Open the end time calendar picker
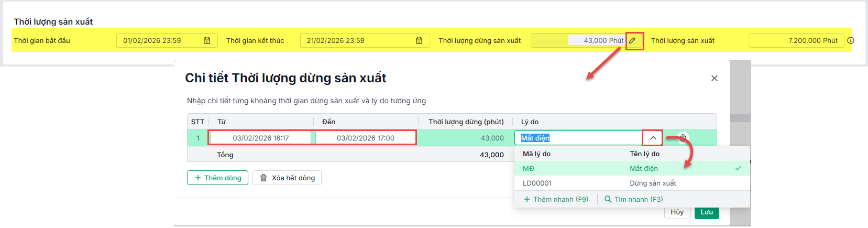 pos(419,40)
